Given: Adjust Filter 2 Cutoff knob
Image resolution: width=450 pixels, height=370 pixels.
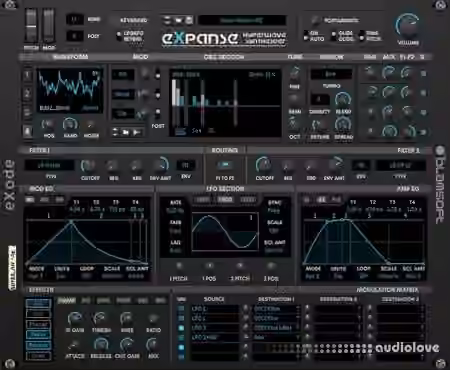Looking at the screenshot, I should coord(263,164).
